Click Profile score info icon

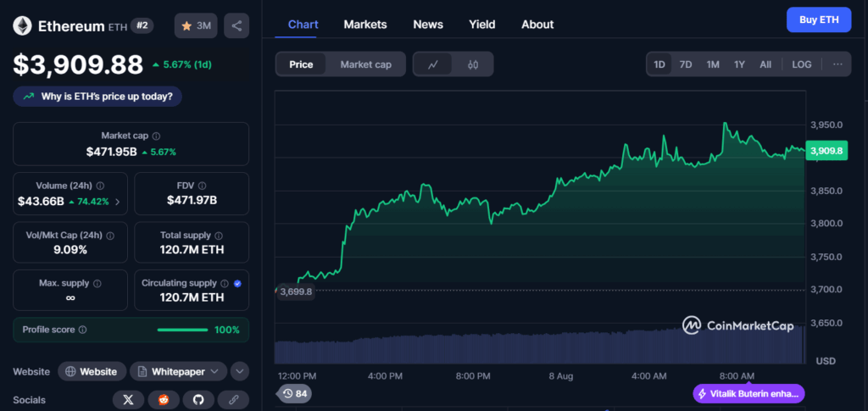[82, 330]
